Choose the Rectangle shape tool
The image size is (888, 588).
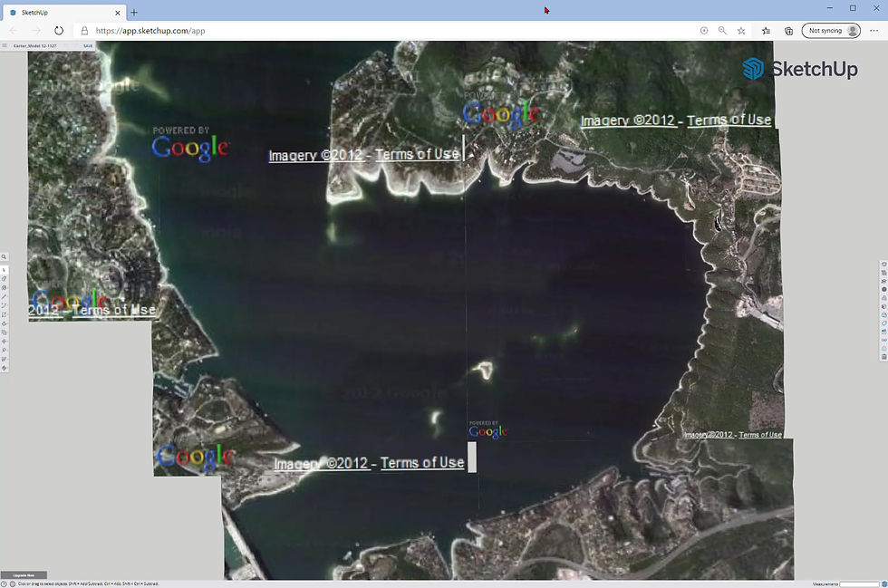point(4,314)
